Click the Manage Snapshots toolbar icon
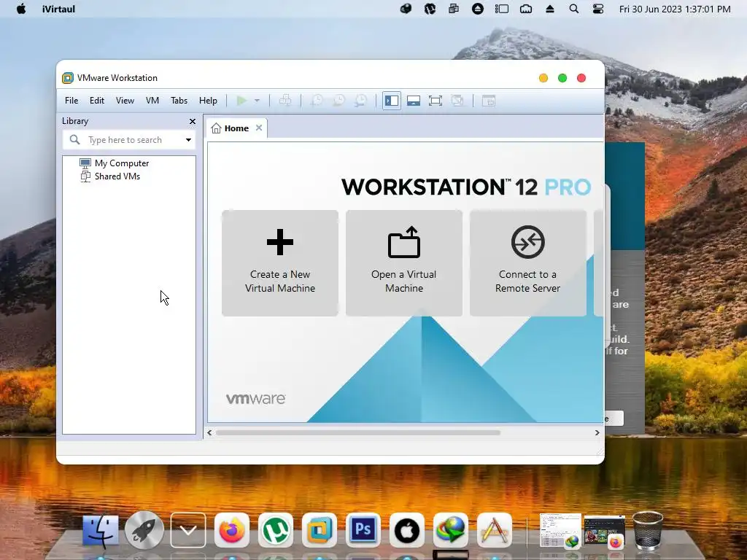The height and width of the screenshot is (560, 747). coord(361,101)
